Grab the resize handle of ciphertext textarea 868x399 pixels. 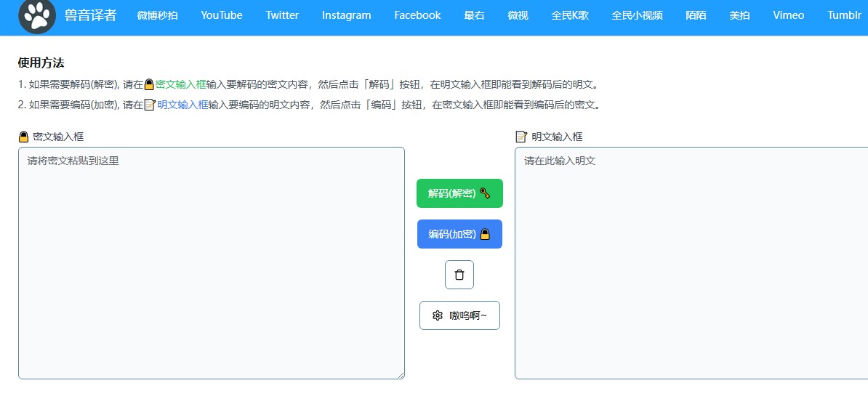tap(401, 375)
